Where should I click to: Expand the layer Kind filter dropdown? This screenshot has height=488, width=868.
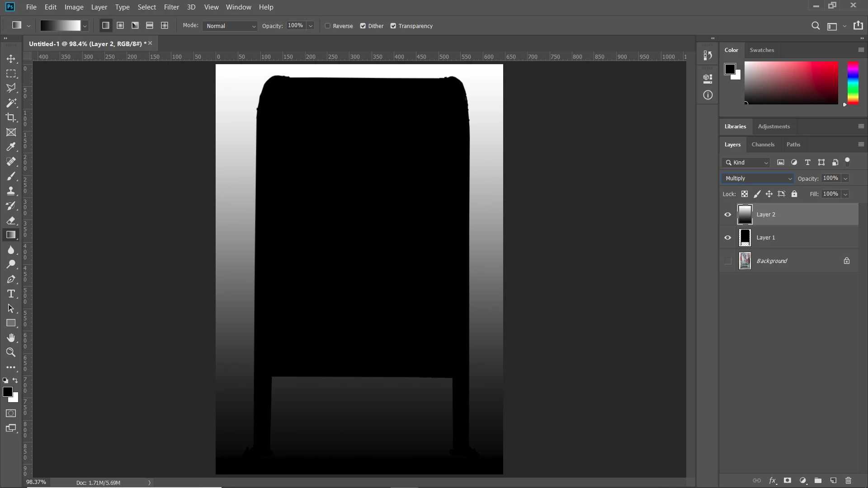[746, 163]
